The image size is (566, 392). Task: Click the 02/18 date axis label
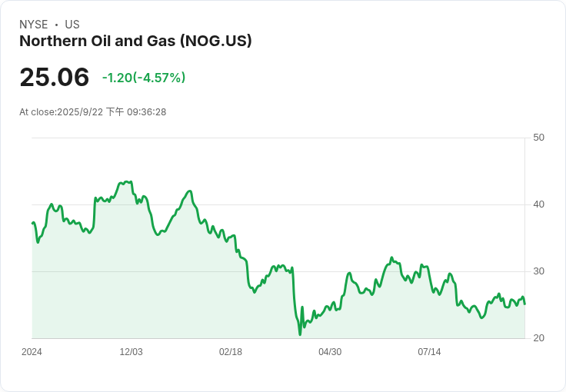point(230,352)
